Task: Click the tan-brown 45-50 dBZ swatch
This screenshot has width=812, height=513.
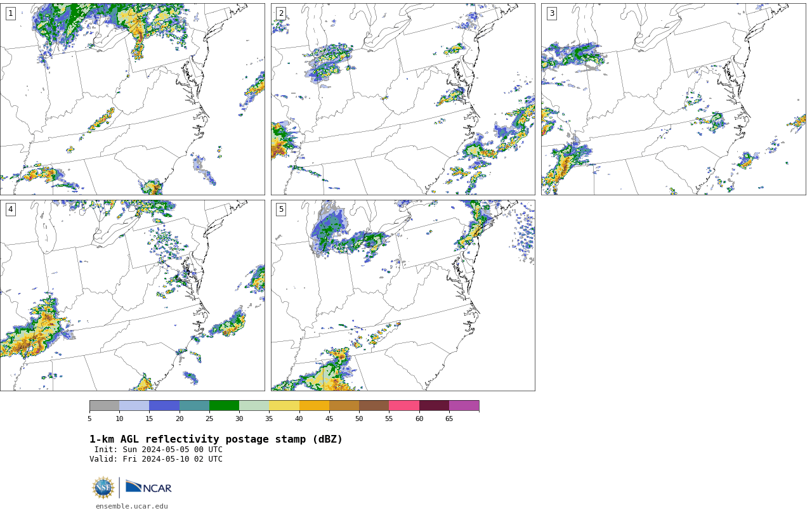Action: pos(344,406)
